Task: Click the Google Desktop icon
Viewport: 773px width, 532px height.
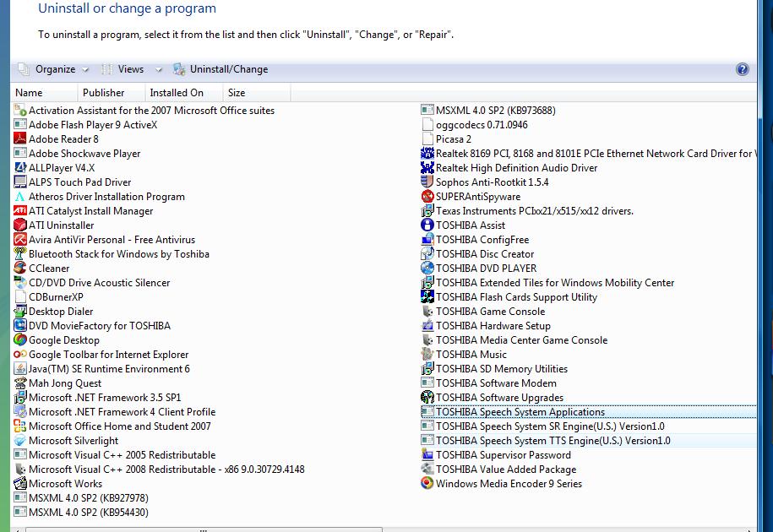Action: tap(19, 339)
